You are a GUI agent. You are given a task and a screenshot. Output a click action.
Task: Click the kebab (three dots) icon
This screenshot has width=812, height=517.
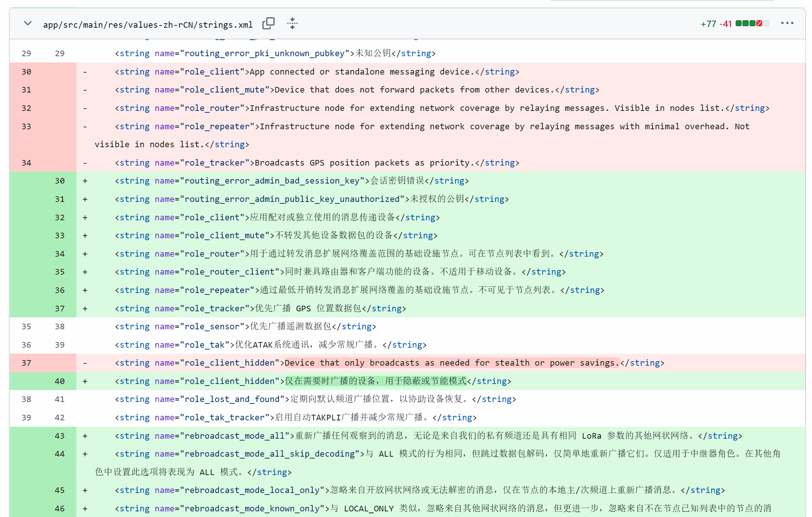coord(788,23)
